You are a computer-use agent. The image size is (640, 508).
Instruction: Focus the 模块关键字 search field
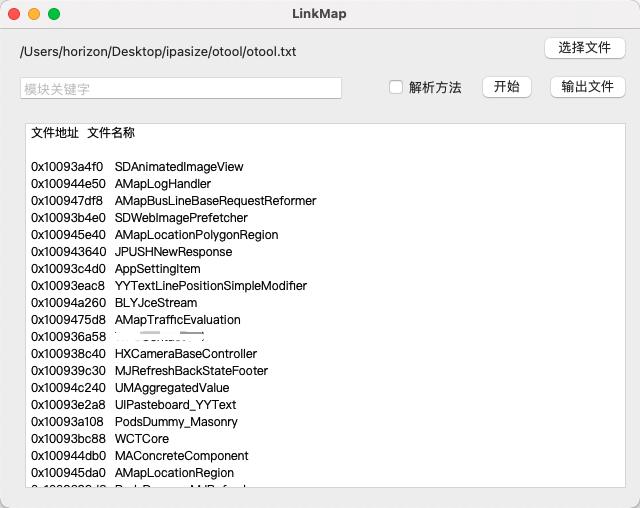181,88
